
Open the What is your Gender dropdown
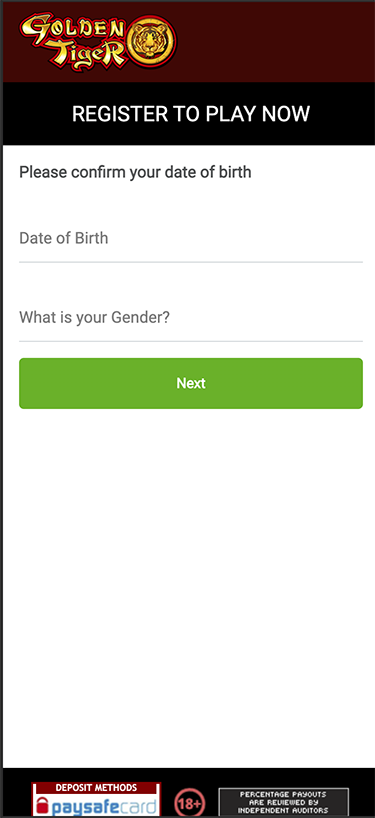[191, 317]
